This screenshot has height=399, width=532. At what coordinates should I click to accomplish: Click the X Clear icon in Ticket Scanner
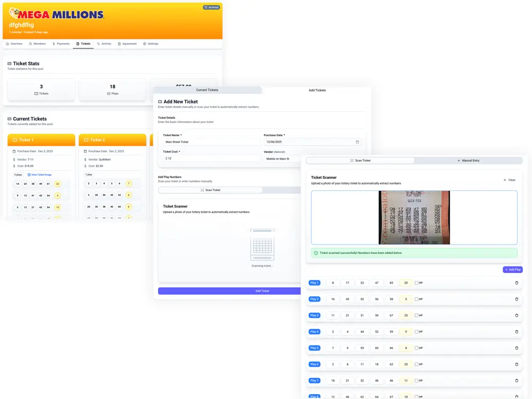pos(505,180)
